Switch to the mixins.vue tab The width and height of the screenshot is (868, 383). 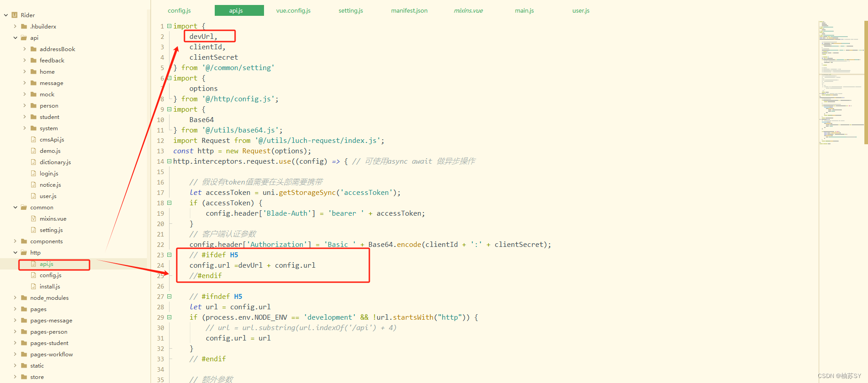tap(468, 10)
